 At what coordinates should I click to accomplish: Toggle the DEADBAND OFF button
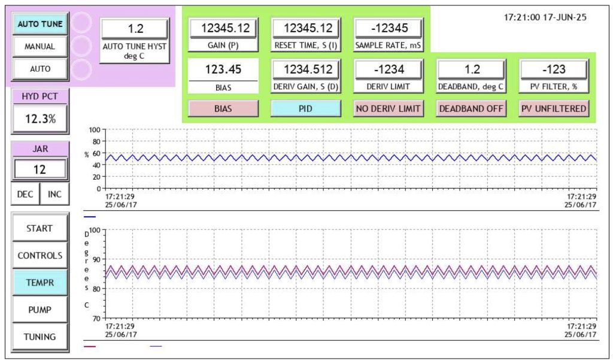(x=471, y=109)
